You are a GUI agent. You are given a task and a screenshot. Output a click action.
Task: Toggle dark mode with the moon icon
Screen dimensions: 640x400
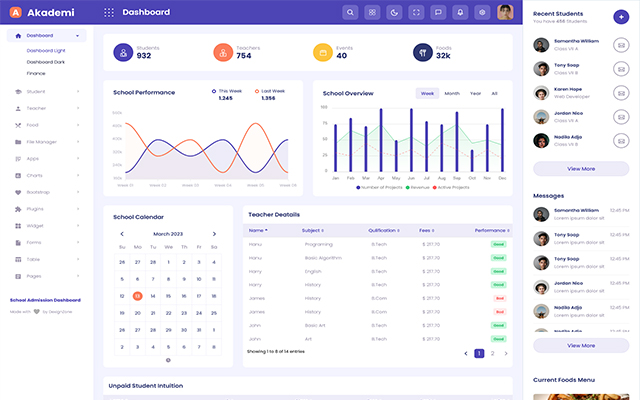pos(394,13)
